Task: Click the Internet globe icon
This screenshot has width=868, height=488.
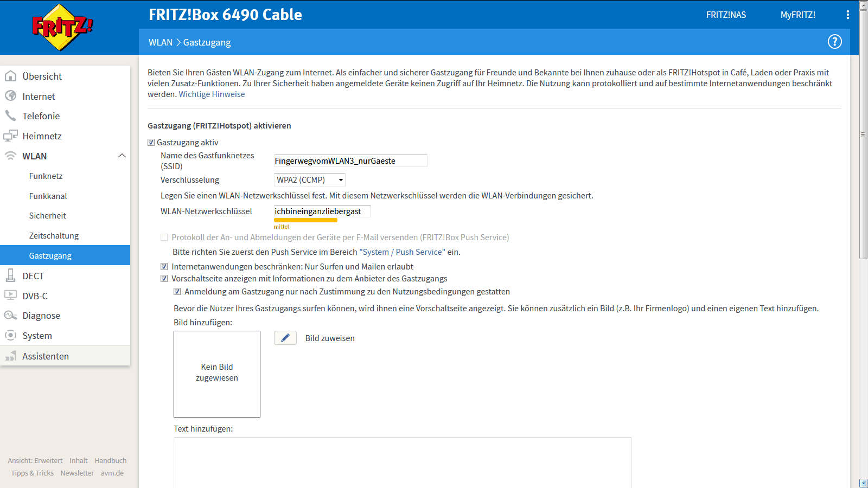Action: (11, 96)
